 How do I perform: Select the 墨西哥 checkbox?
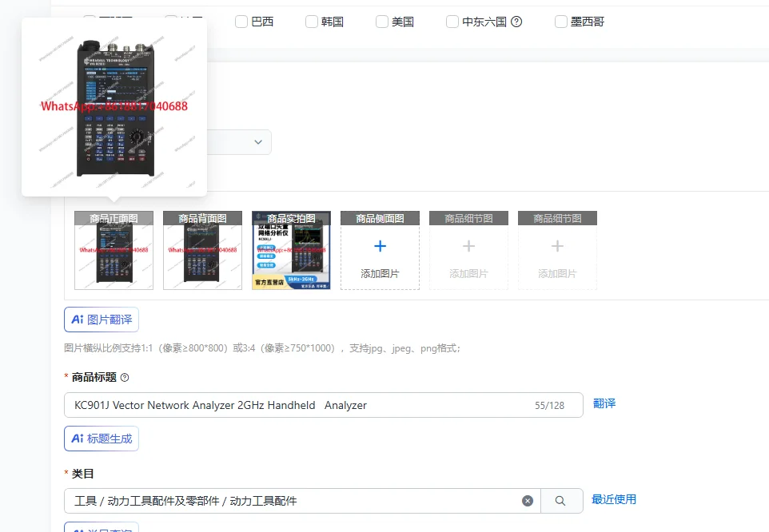click(561, 22)
